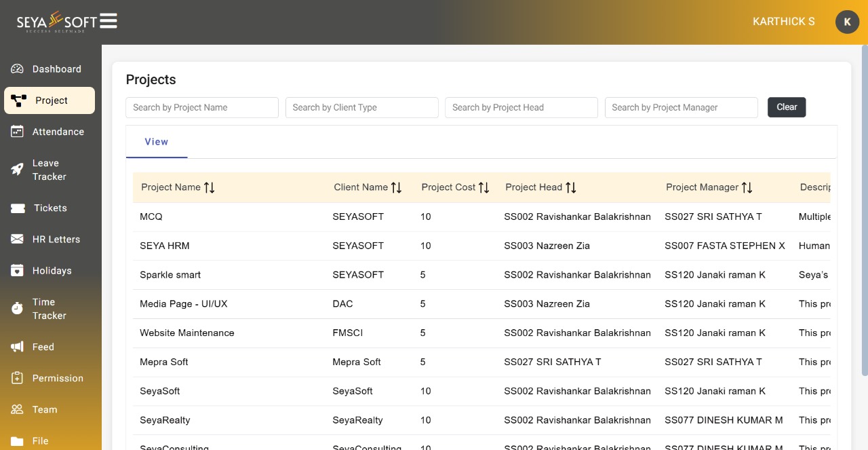Go to Leave Tracker page
This screenshot has width=868, height=450.
[x=50, y=170]
